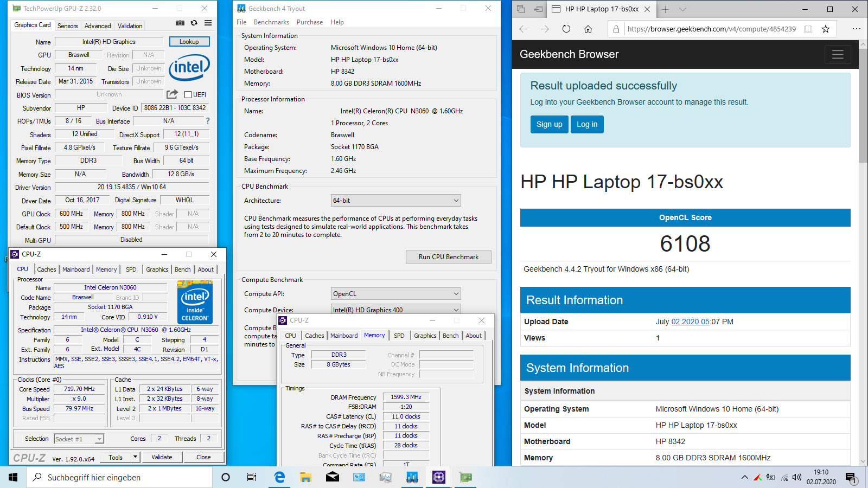Image resolution: width=868 pixels, height=488 pixels.
Task: Open the GPU-Z Validation tab
Action: (130, 26)
